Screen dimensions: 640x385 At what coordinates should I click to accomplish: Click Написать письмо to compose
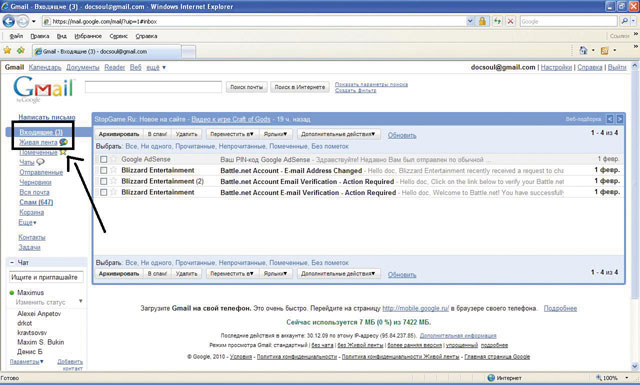click(47, 117)
